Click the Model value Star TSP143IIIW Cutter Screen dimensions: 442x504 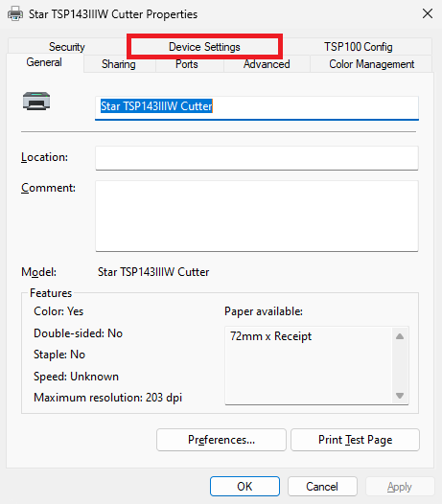153,272
